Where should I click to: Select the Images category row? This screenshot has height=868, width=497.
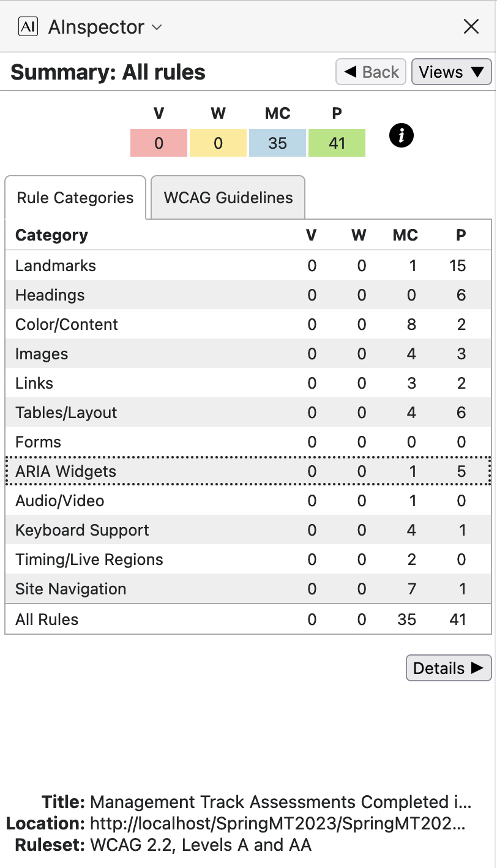tap(248, 354)
